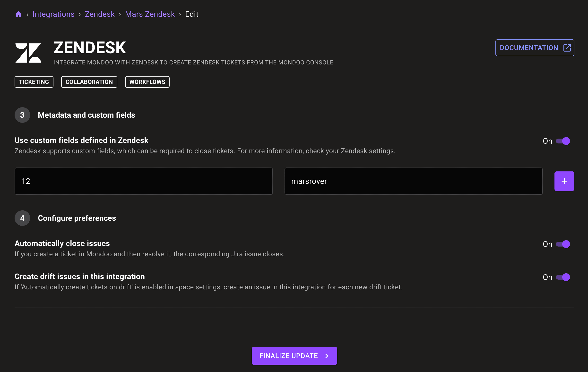588x372 pixels.
Task: Open the DOCUMENTATION button
Action: pos(535,48)
